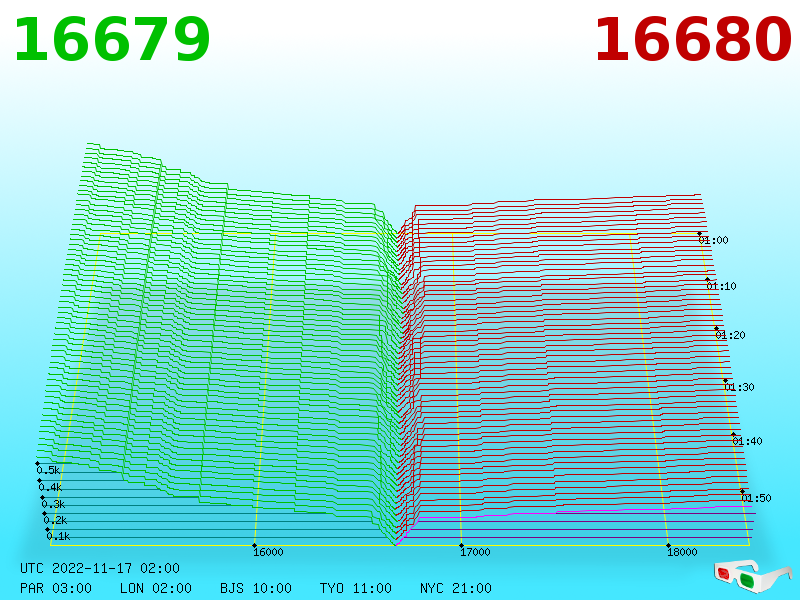This screenshot has height=600, width=800.
Task: Select the 01:30 time axis marker
Action: pyautogui.click(x=739, y=387)
